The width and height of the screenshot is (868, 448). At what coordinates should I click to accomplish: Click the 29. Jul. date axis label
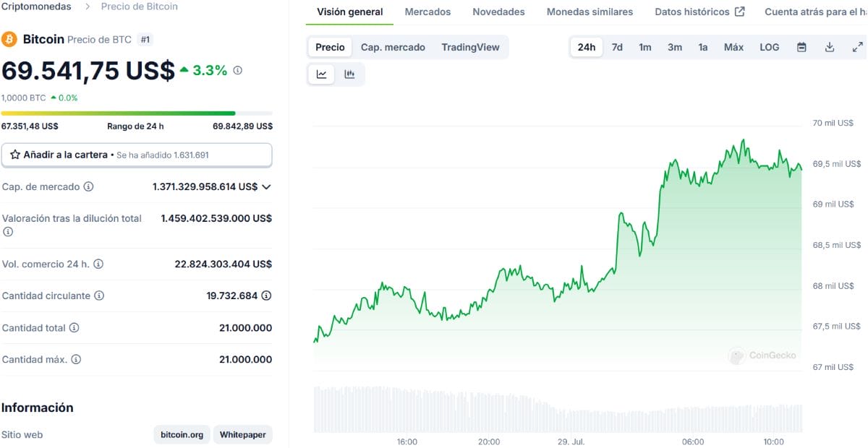571,441
